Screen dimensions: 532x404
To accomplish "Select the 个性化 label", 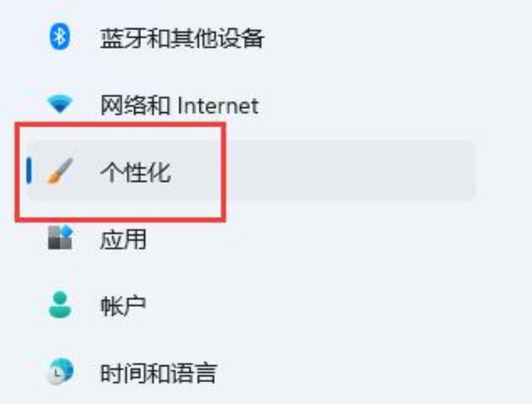I will pos(135,172).
